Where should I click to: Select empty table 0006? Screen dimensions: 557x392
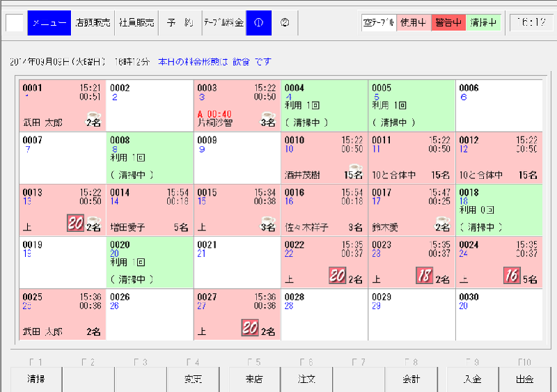[499, 106]
